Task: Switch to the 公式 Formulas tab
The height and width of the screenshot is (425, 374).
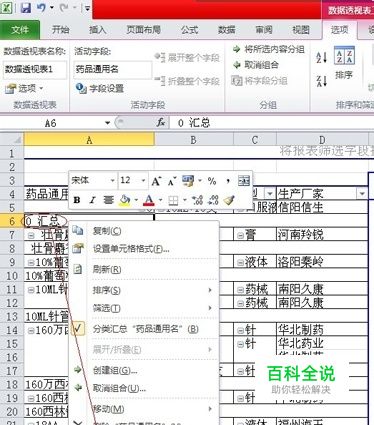Action: [190, 30]
